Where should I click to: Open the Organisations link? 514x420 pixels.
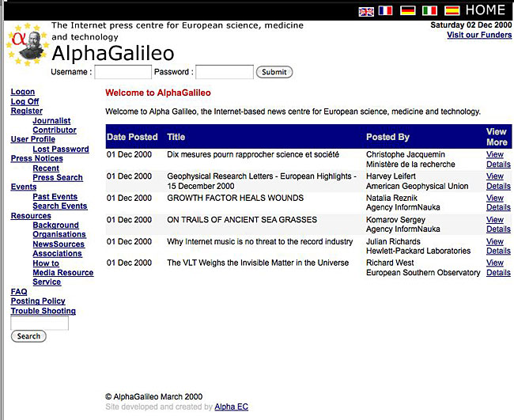[x=59, y=234]
